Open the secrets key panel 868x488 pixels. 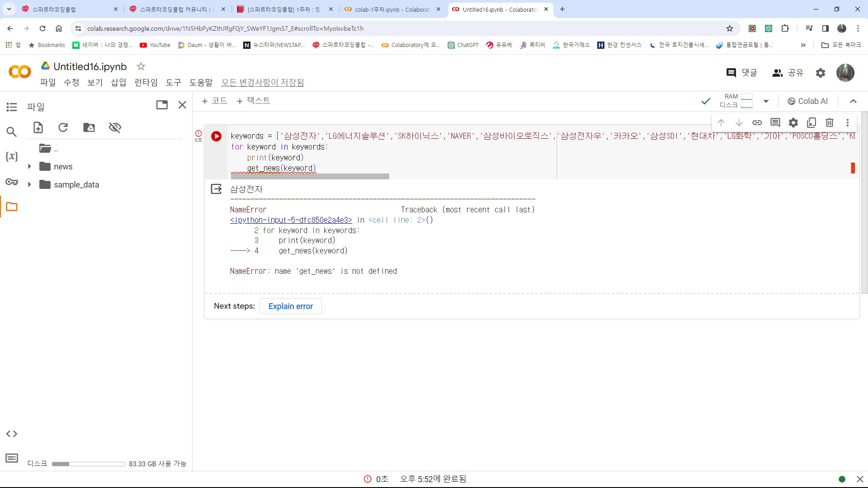click(12, 182)
